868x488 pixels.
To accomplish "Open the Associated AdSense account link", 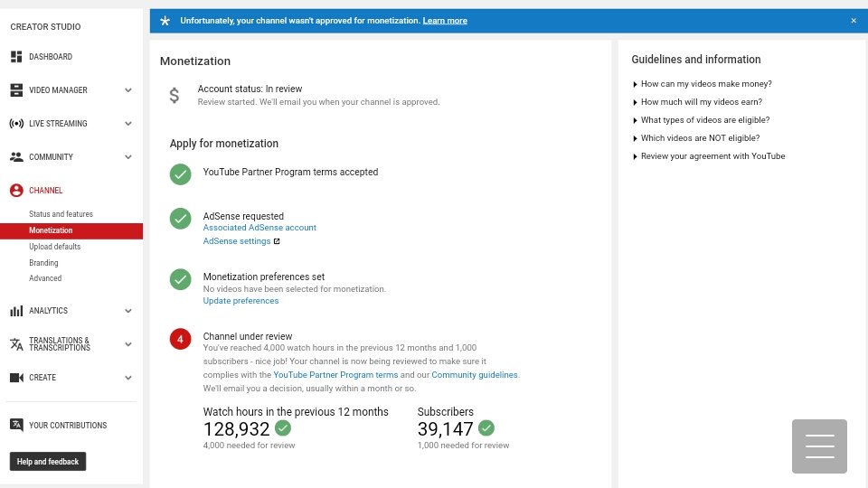I will (x=259, y=228).
